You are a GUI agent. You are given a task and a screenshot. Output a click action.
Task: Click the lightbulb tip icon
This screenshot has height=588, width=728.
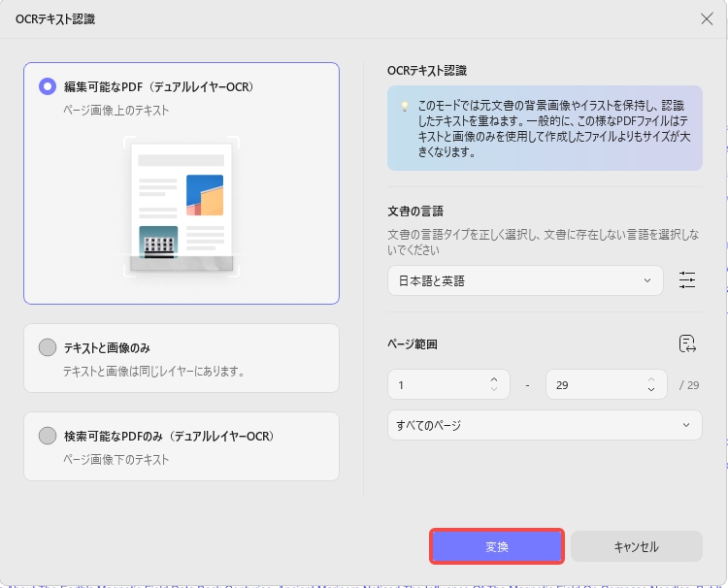(x=405, y=107)
